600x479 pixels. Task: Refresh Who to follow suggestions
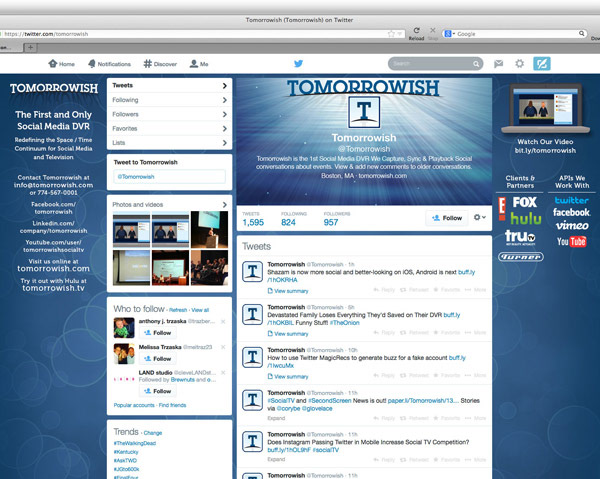coord(178,310)
